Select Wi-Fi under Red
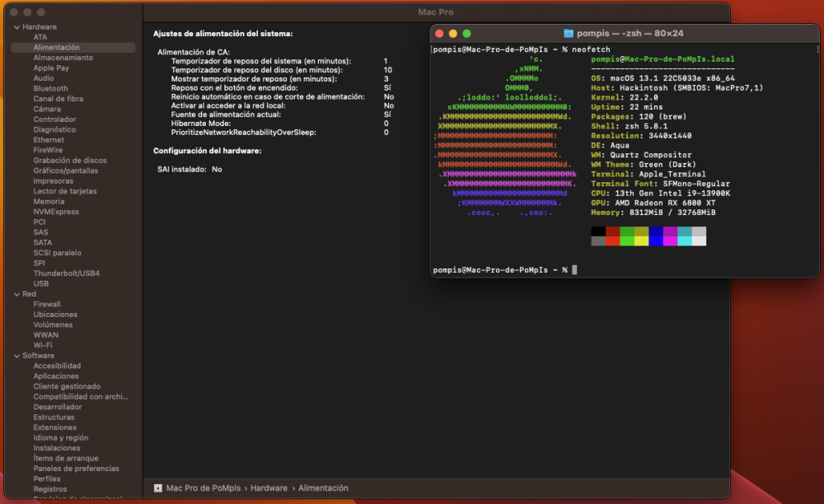This screenshot has width=824, height=504. point(43,345)
